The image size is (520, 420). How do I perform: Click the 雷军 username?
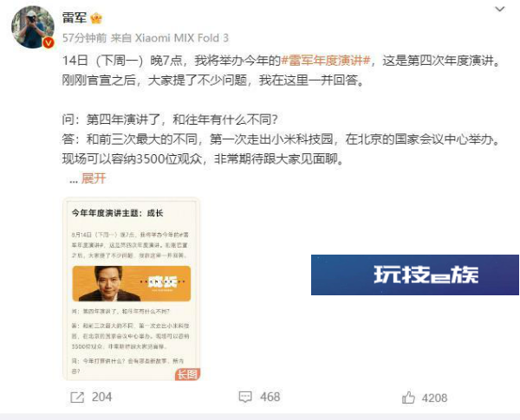(75, 18)
